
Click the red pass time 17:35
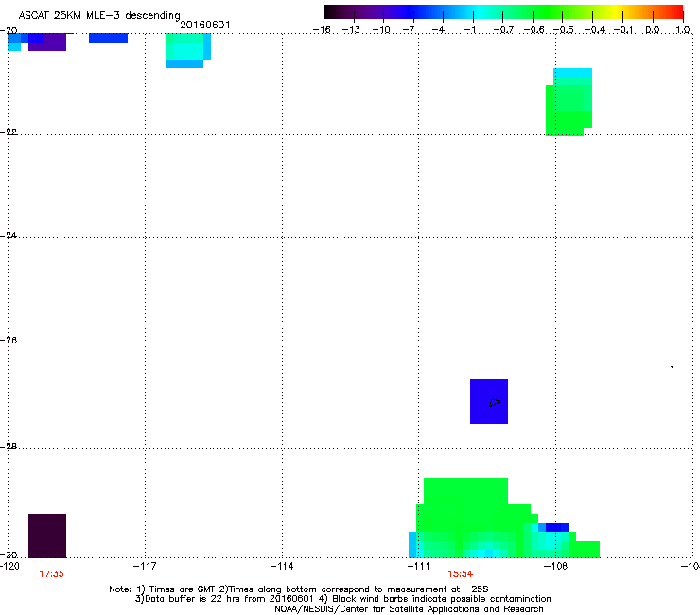[x=51, y=574]
